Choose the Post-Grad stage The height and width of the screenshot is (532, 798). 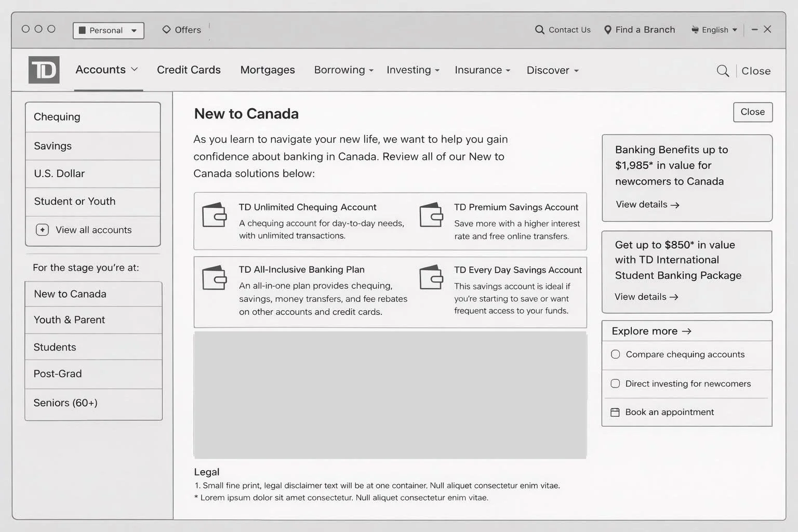(x=94, y=374)
